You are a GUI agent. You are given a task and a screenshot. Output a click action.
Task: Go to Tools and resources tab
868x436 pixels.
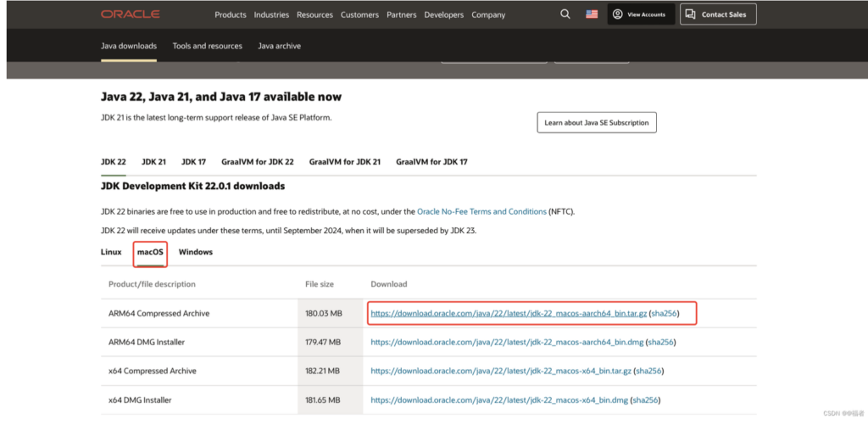click(x=207, y=46)
